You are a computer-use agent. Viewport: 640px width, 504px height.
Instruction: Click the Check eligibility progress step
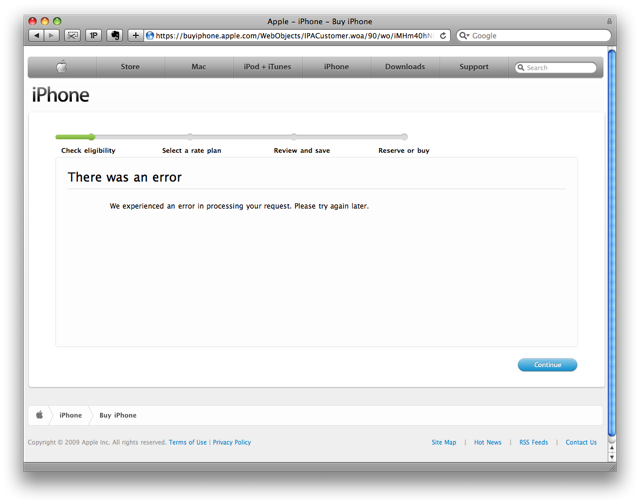[x=88, y=151]
